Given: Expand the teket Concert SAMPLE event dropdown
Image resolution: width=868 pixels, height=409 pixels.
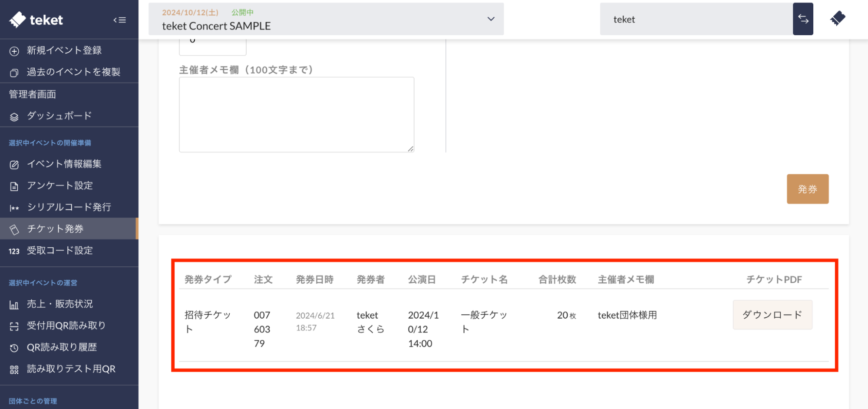Looking at the screenshot, I should 326,19.
